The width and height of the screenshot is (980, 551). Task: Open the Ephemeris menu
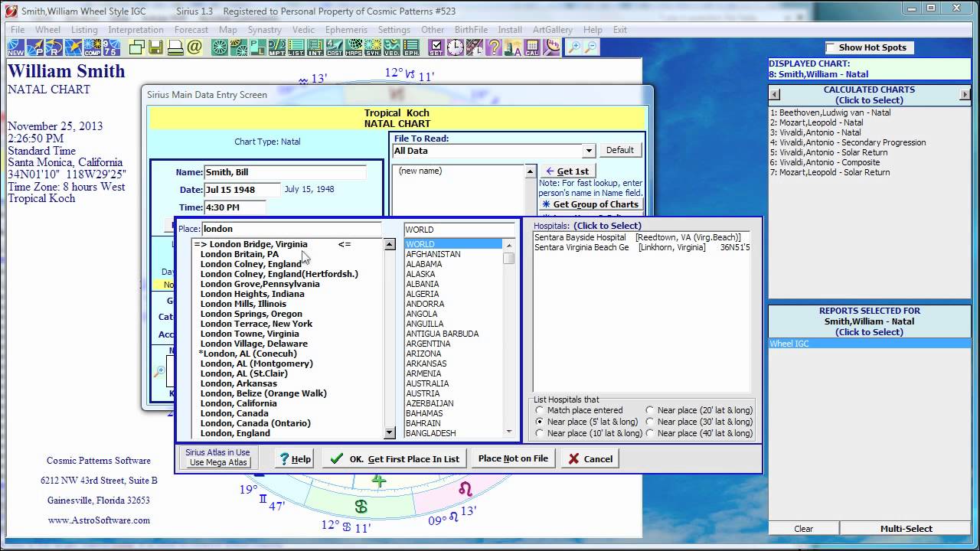346,30
